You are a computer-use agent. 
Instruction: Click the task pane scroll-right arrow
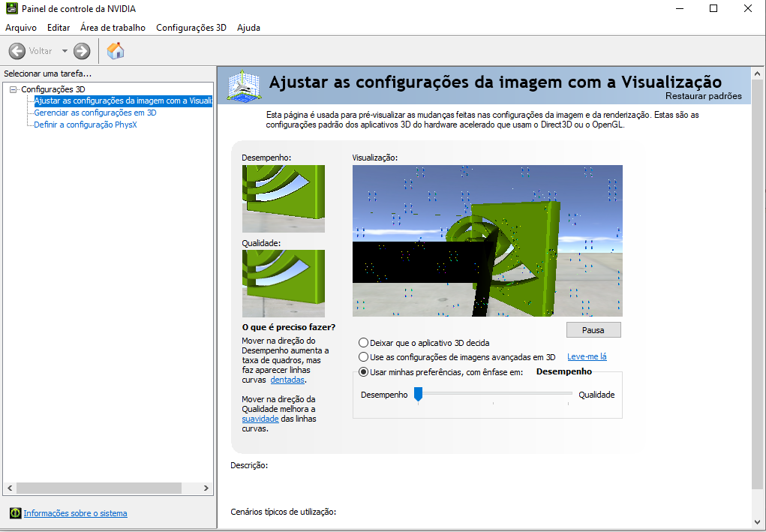(206, 488)
